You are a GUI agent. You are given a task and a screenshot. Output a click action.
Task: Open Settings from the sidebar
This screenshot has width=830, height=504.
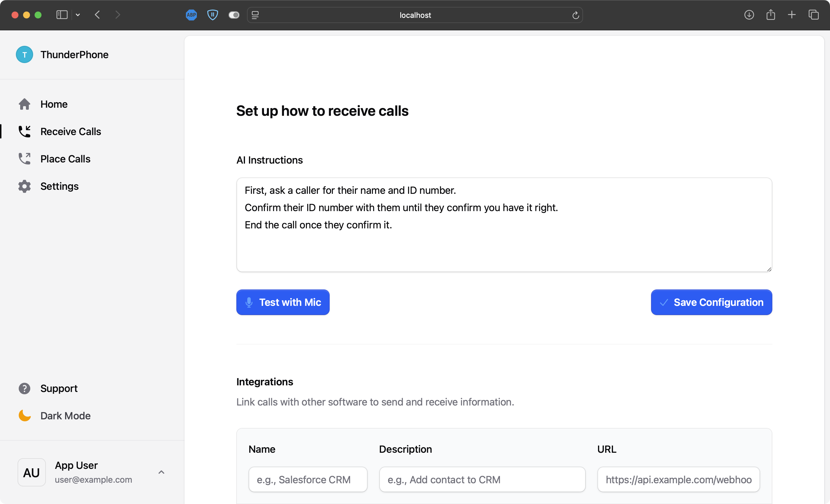(59, 186)
